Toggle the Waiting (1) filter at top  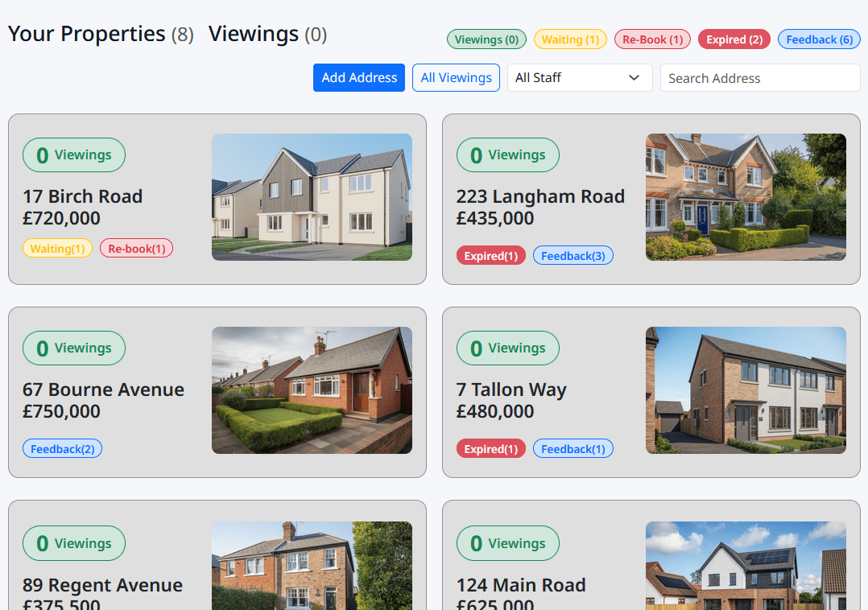570,39
